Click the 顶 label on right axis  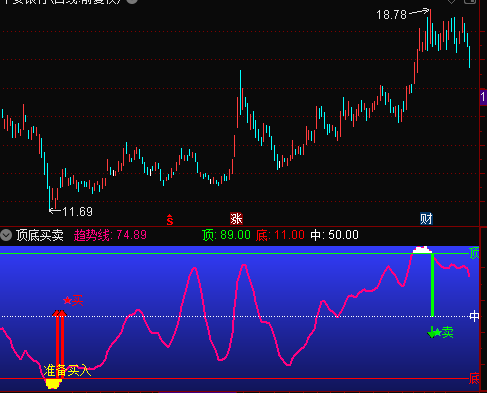[474, 253]
